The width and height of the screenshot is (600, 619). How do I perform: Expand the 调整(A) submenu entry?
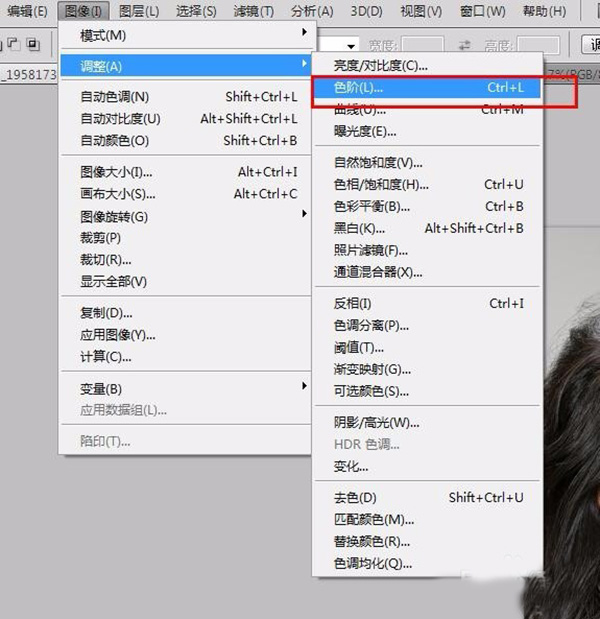[x=186, y=66]
